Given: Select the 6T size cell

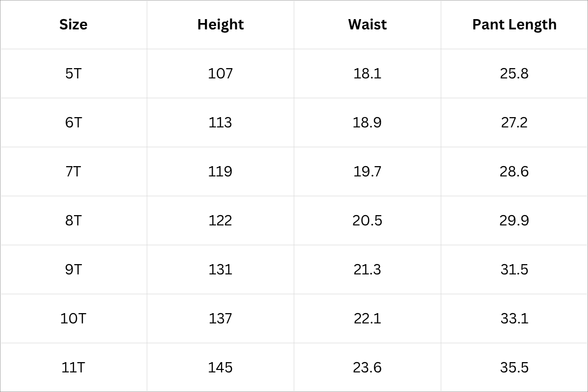Looking at the screenshot, I should pos(73,122).
